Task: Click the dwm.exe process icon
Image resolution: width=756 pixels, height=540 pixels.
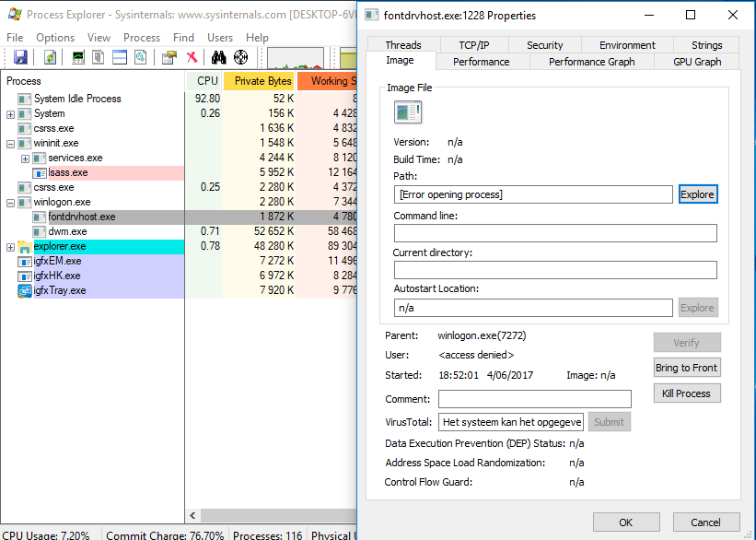Action: (x=39, y=231)
